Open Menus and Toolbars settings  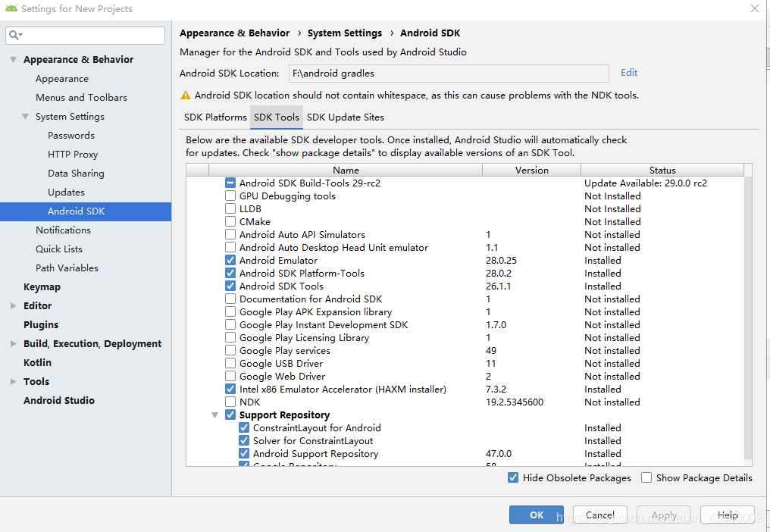tap(82, 98)
